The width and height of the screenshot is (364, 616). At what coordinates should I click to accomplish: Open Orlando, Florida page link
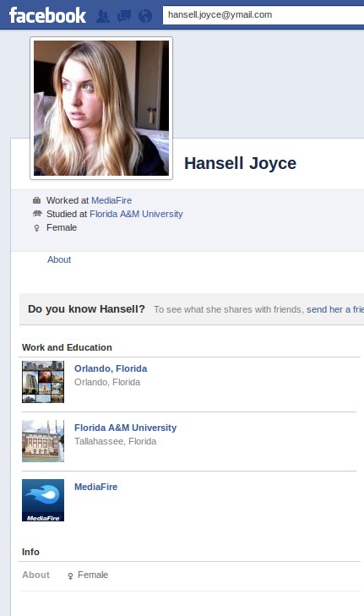tap(111, 368)
